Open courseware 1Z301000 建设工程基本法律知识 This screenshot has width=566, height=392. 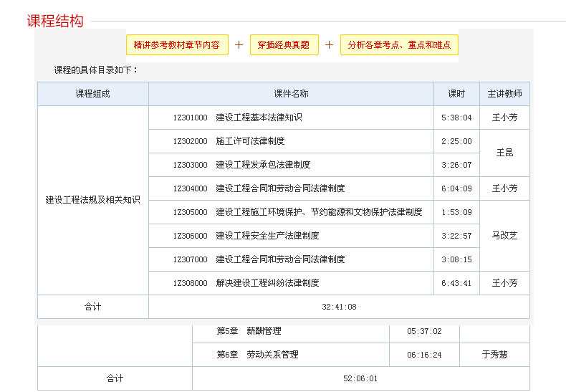click(259, 118)
